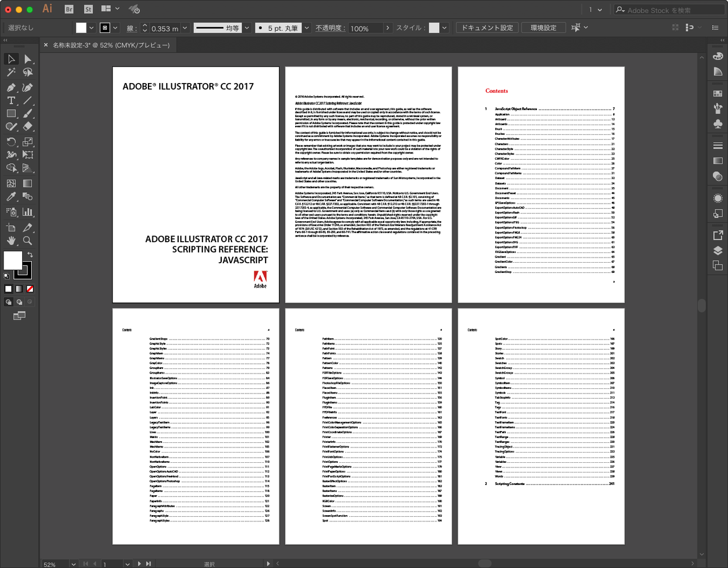Select the Type tool
The width and height of the screenshot is (728, 568).
click(x=11, y=100)
